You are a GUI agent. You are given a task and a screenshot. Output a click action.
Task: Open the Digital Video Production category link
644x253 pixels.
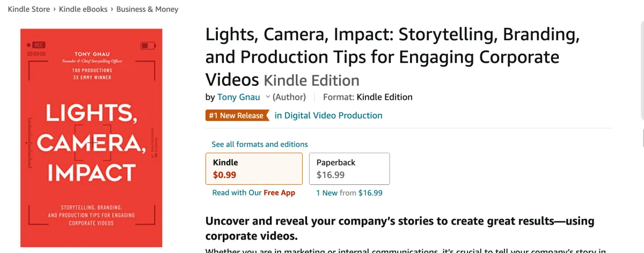(x=328, y=115)
